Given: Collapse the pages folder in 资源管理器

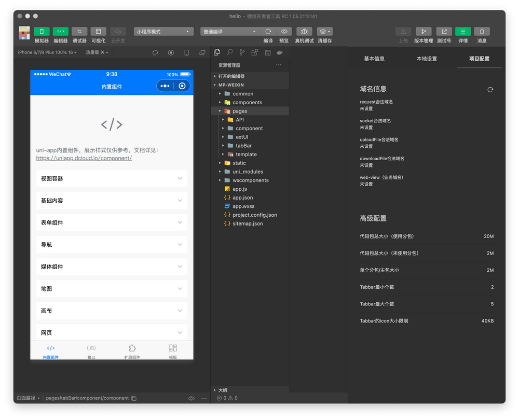Looking at the screenshot, I should click(x=220, y=110).
